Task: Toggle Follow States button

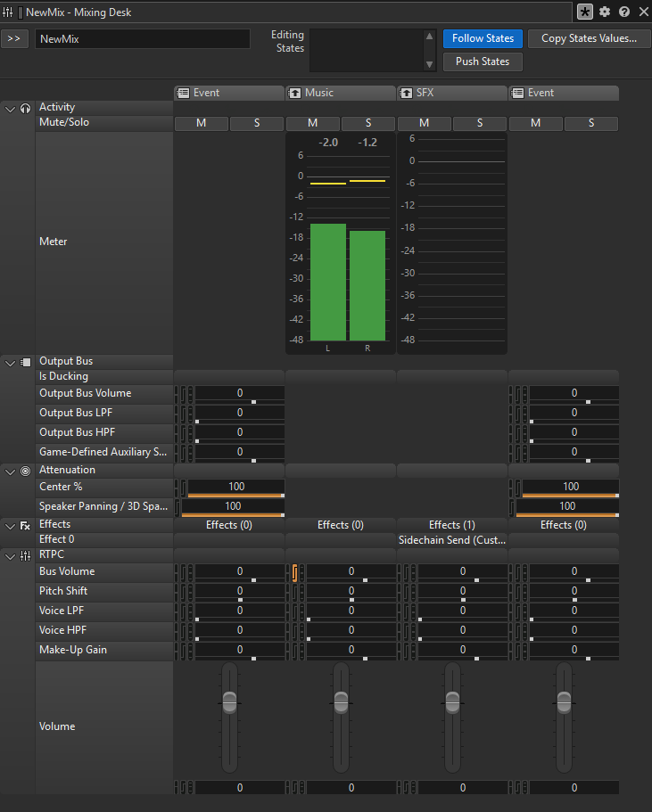Action: click(x=483, y=38)
